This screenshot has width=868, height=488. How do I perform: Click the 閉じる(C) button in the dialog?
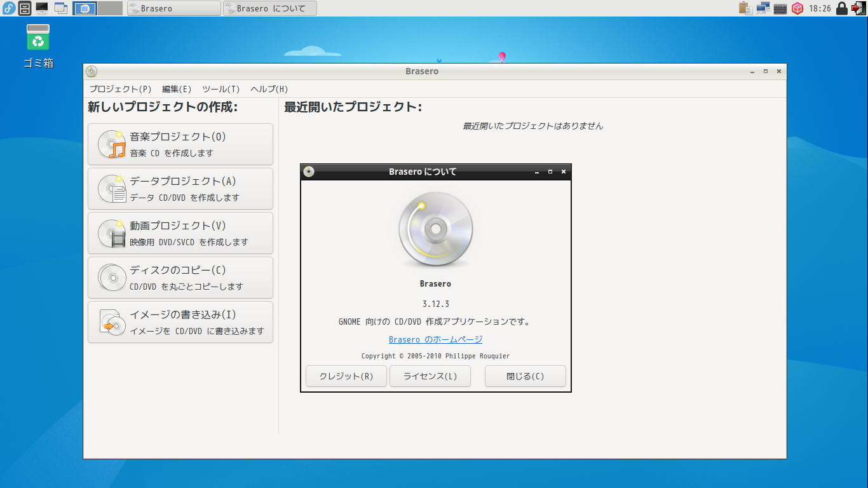(526, 376)
